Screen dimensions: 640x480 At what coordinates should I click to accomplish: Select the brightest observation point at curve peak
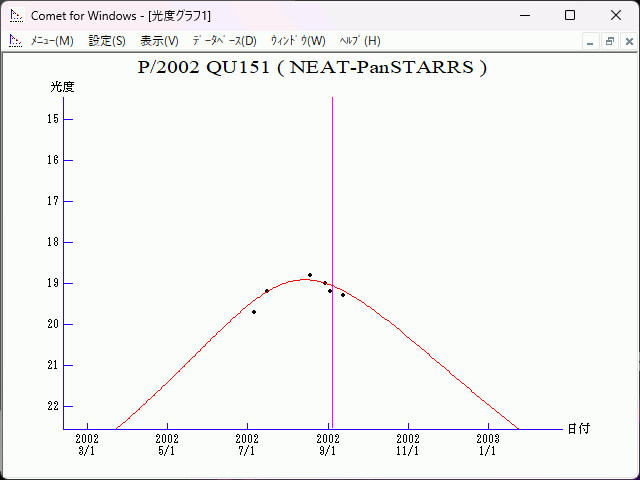click(x=310, y=275)
